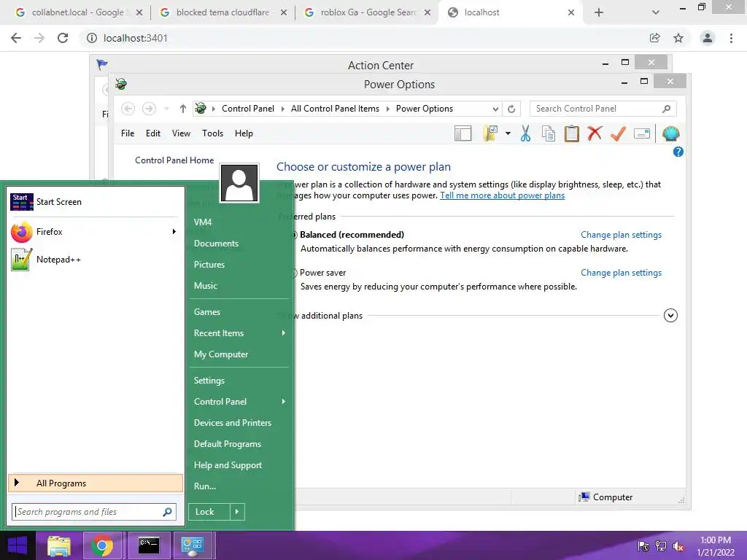Viewport: 747px width, 560px height.
Task: Click Search programs and files box
Action: coord(94,512)
